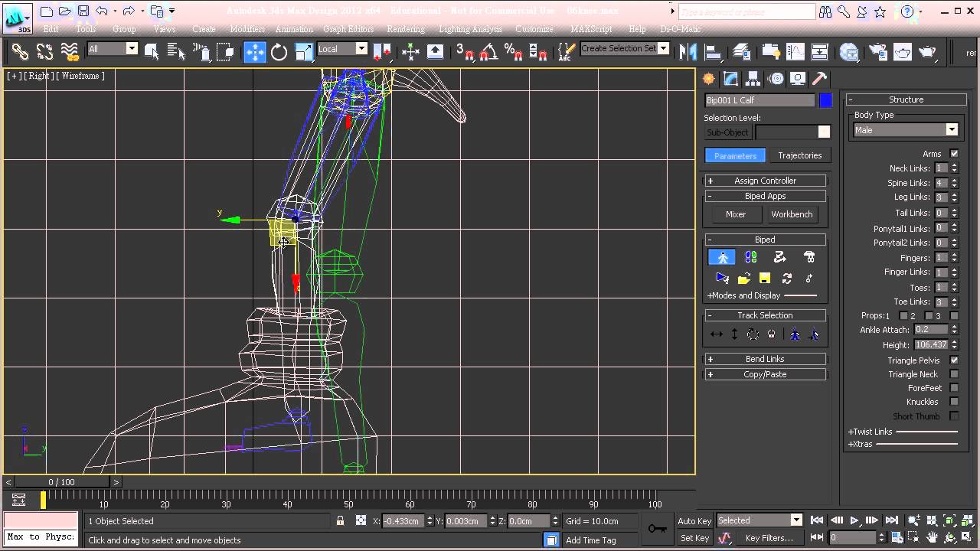Check the Triangle Neck checkbox
The image size is (980, 551).
tap(954, 374)
